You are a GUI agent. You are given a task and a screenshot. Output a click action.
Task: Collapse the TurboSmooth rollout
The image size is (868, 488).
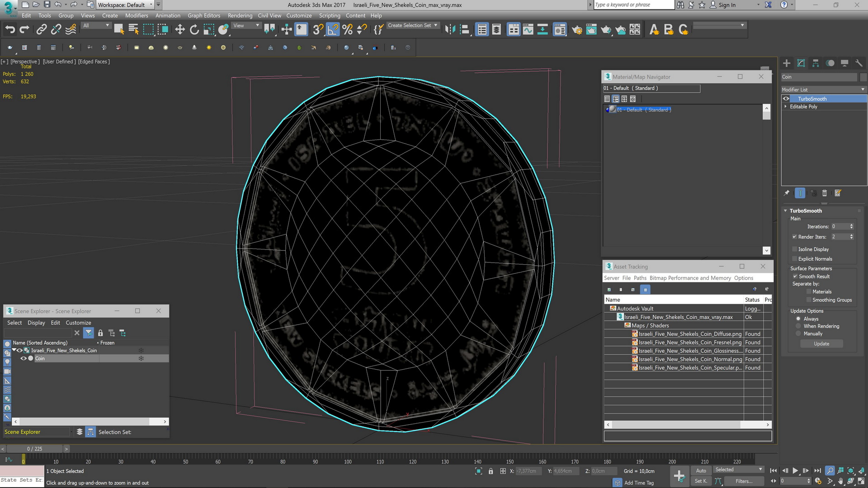pyautogui.click(x=786, y=211)
